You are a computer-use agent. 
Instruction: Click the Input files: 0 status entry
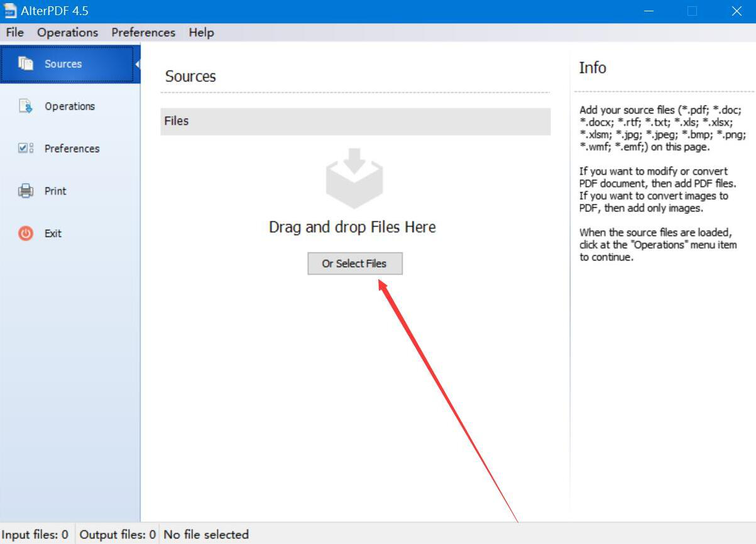pyautogui.click(x=35, y=535)
